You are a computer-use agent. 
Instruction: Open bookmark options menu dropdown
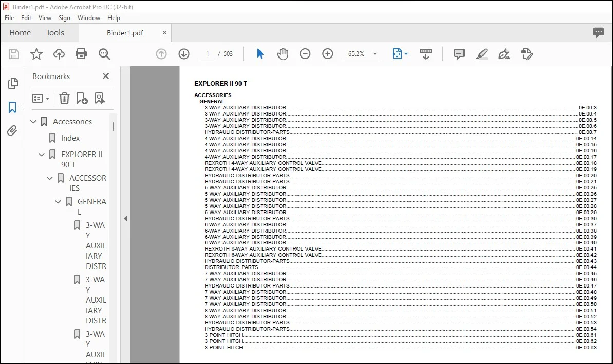41,99
